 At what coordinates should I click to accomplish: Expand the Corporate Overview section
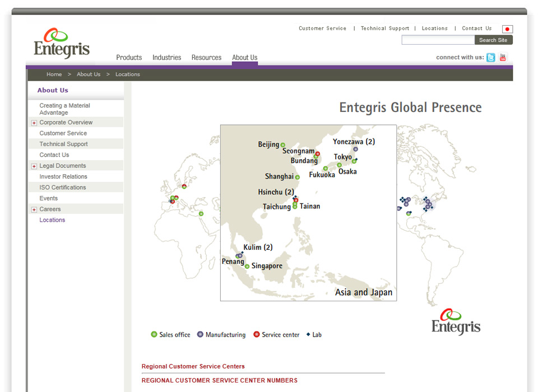pos(34,123)
